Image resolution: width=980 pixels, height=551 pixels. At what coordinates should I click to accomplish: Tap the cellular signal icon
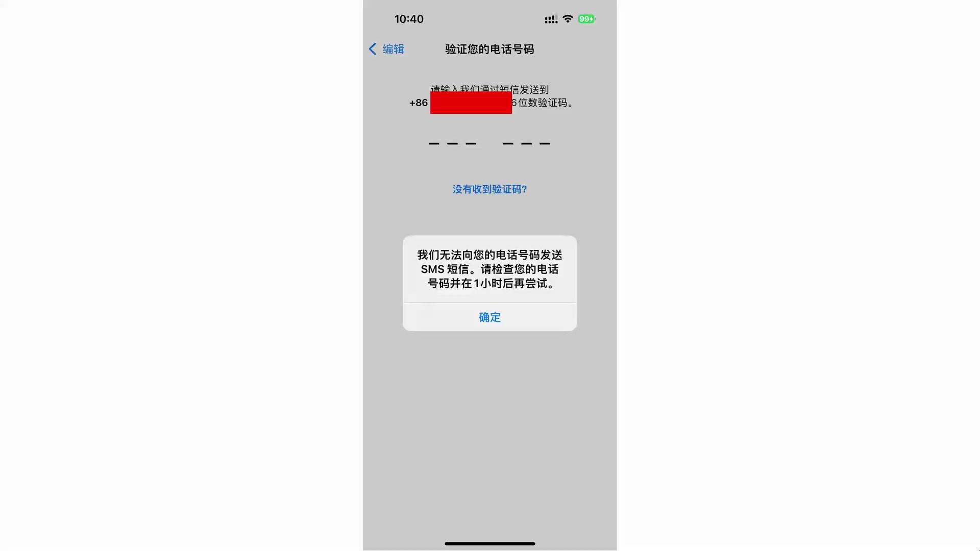tap(550, 19)
